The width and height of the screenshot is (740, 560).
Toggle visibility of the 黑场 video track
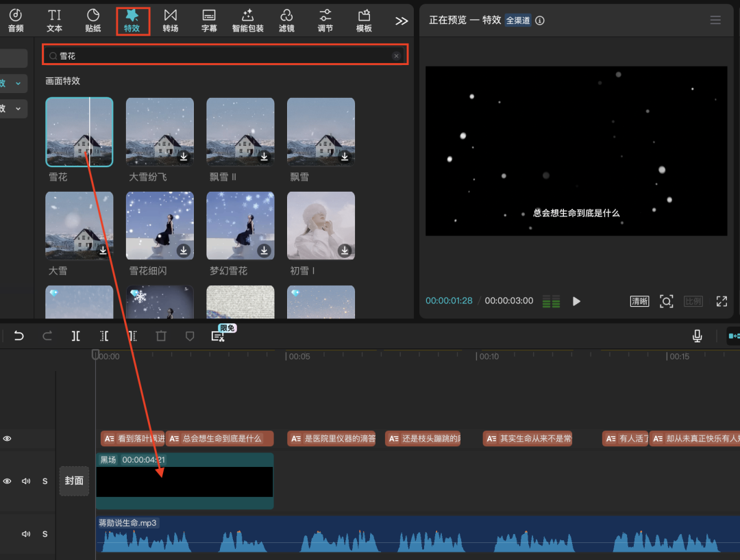pos(8,481)
